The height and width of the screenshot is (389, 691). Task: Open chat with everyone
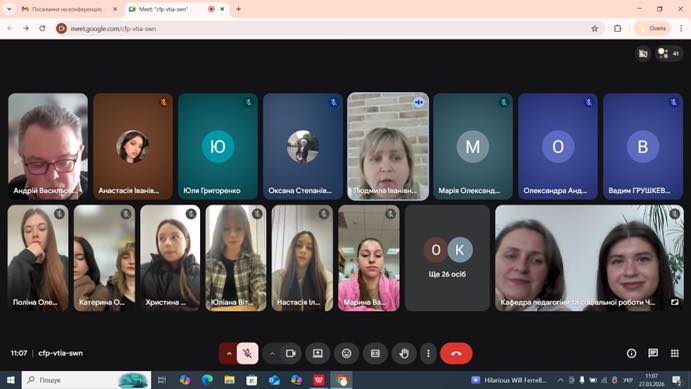653,353
